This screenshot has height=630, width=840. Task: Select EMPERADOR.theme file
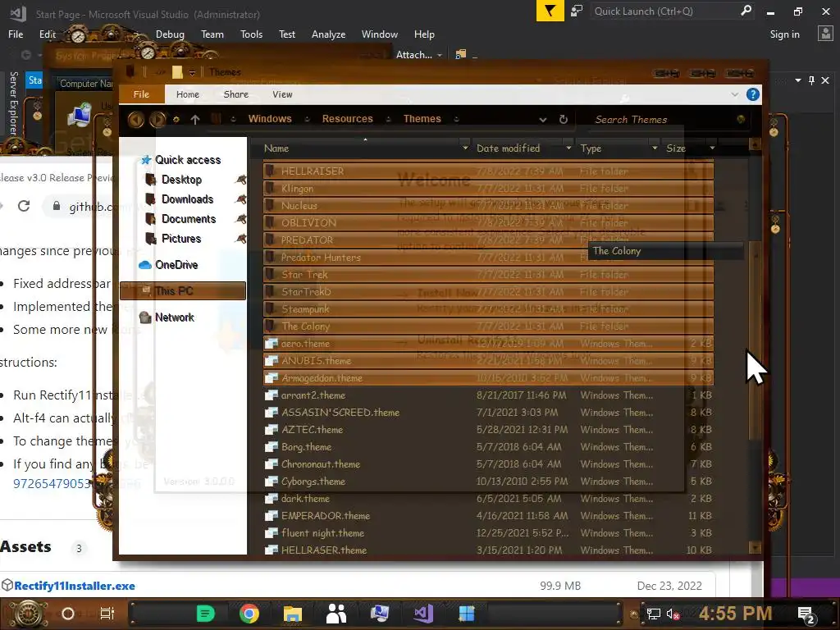[x=488, y=515]
